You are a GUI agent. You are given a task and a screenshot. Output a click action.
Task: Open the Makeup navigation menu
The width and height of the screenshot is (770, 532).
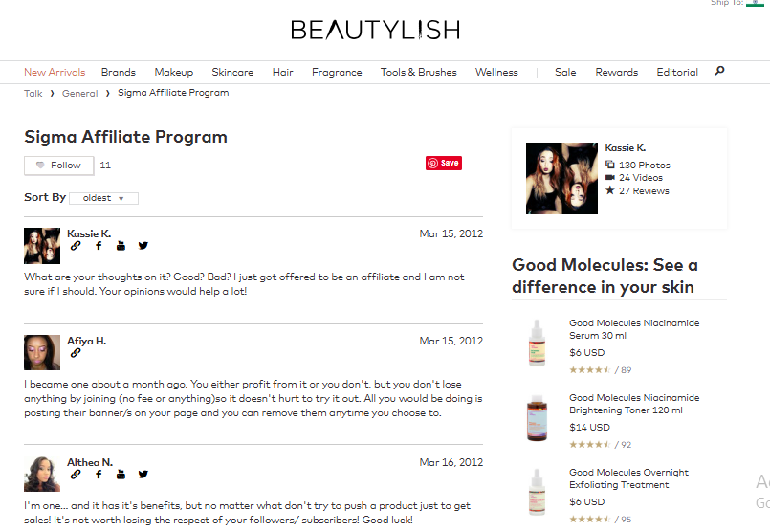173,72
